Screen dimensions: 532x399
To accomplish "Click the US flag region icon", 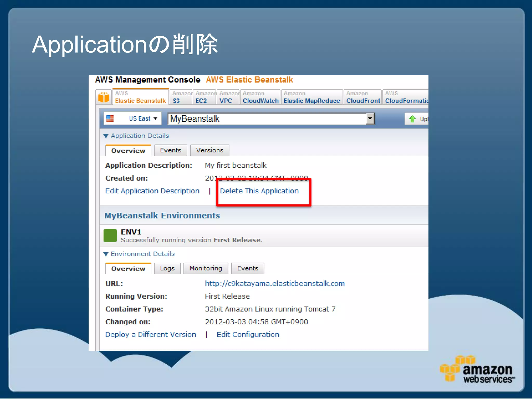I will click(110, 119).
